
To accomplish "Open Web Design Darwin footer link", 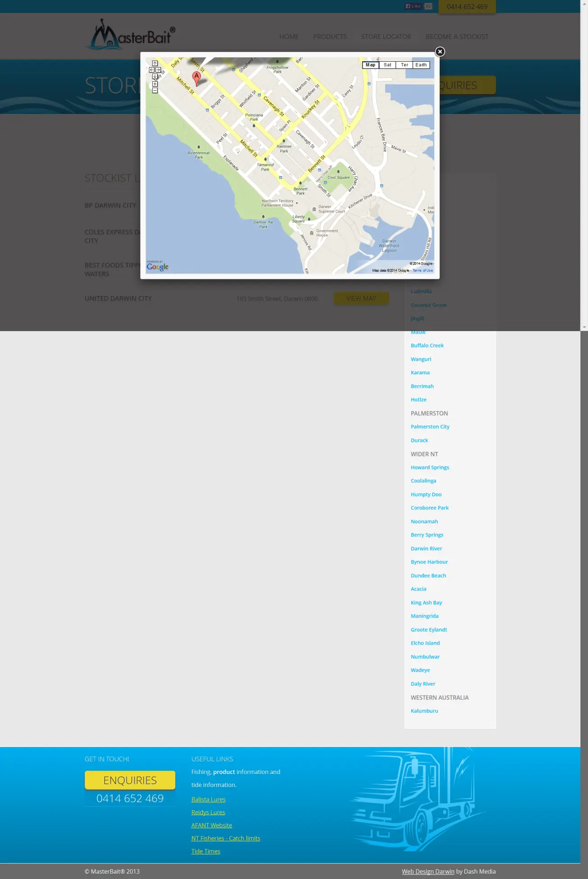I will 428,871.
